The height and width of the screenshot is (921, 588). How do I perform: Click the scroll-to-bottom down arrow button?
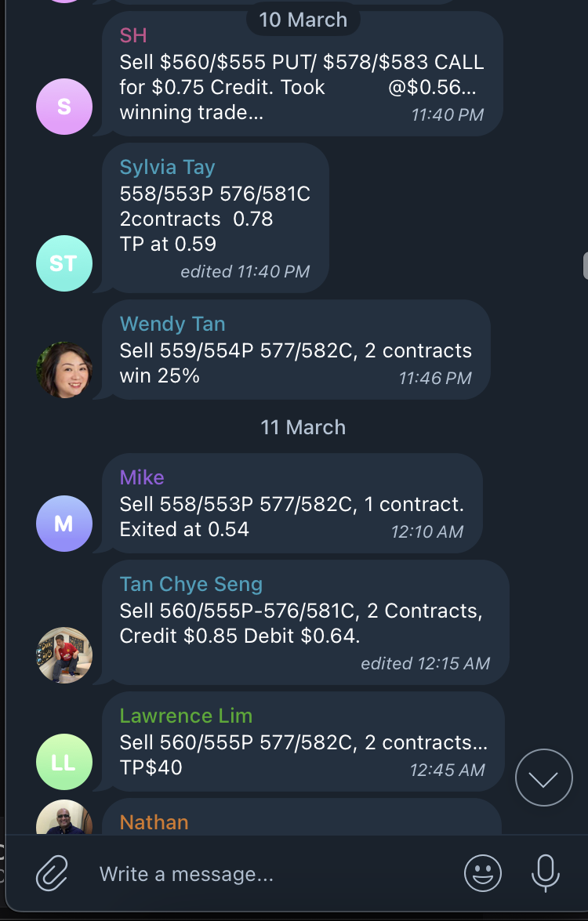[x=544, y=778]
